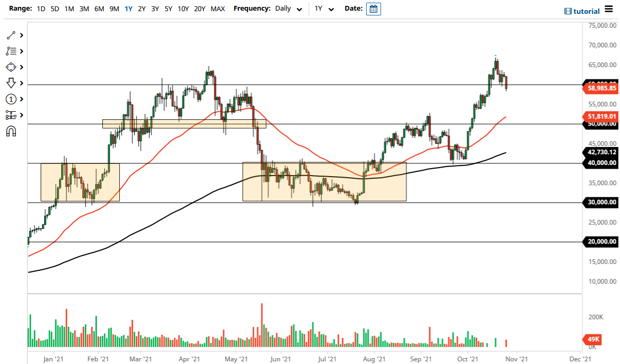Select the 1D range option
The height and width of the screenshot is (364, 620).
pyautogui.click(x=40, y=9)
